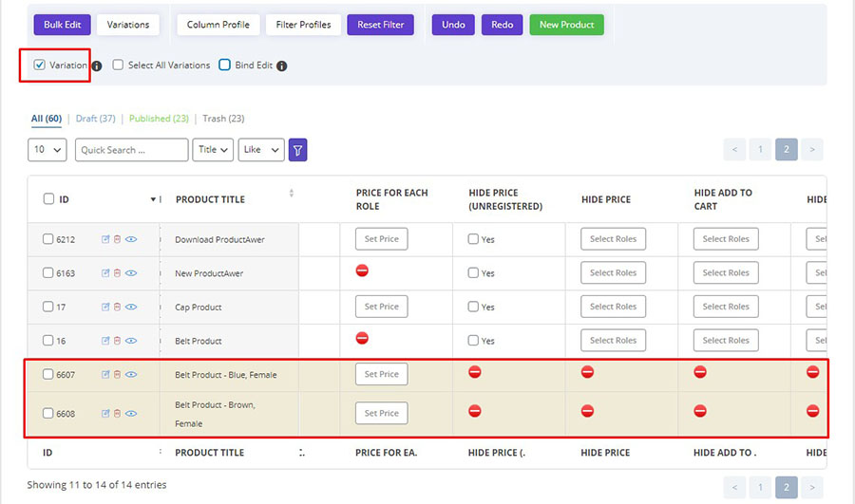View variation 6608 eye icon
Image resolution: width=855 pixels, height=504 pixels.
coord(131,414)
